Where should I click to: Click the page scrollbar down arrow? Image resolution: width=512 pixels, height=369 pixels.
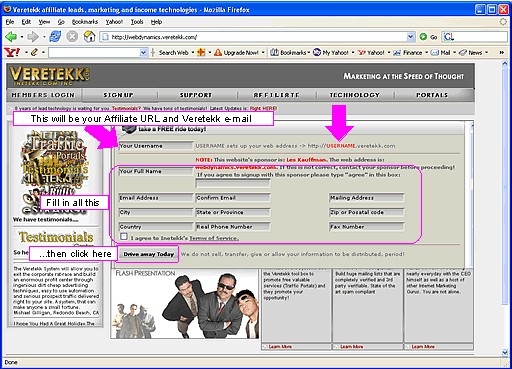point(505,352)
